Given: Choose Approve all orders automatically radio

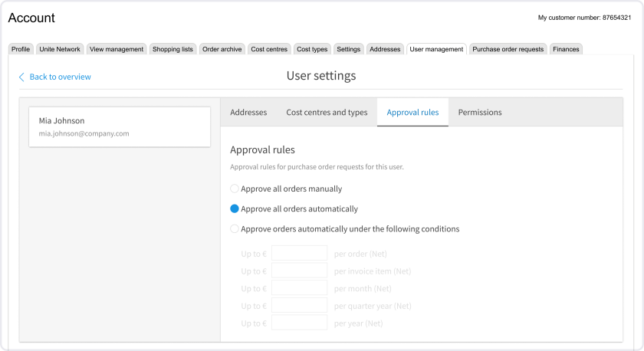Looking at the screenshot, I should pyautogui.click(x=235, y=208).
